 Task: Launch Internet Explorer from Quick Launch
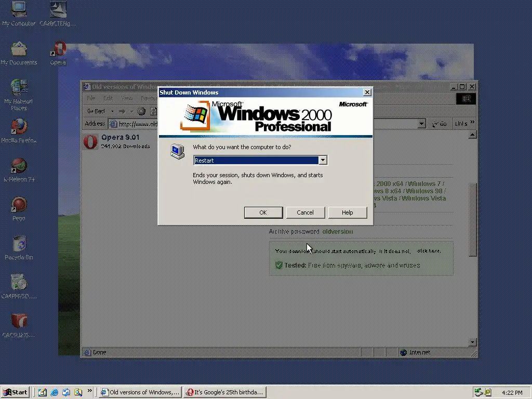[54, 392]
